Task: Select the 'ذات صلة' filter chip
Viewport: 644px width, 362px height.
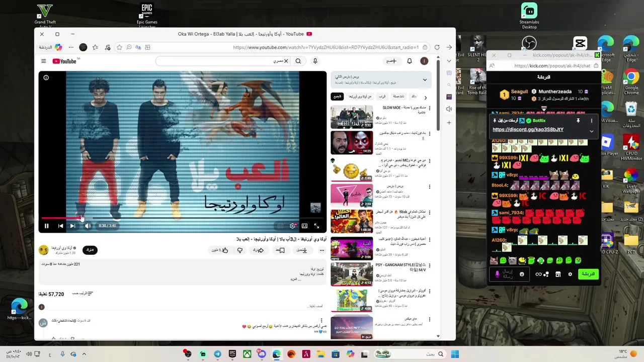Action: click(398, 96)
